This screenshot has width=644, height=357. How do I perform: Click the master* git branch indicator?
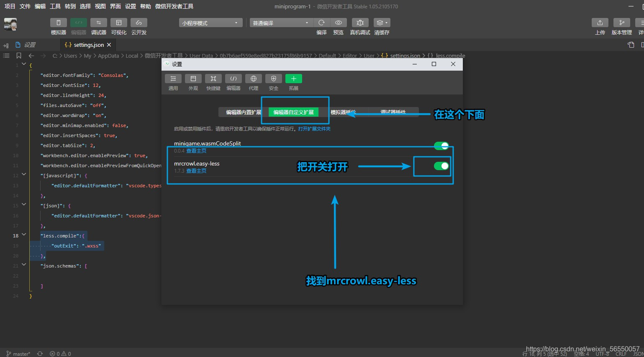(x=18, y=354)
